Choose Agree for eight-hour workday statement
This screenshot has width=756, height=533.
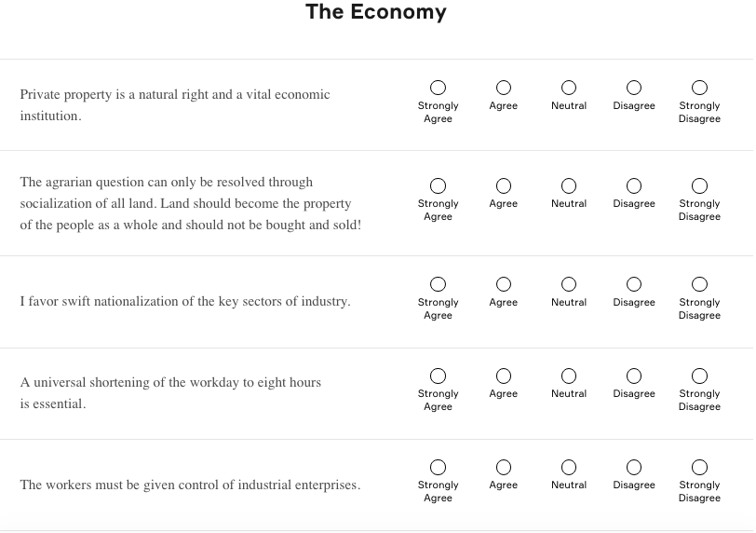(x=504, y=376)
